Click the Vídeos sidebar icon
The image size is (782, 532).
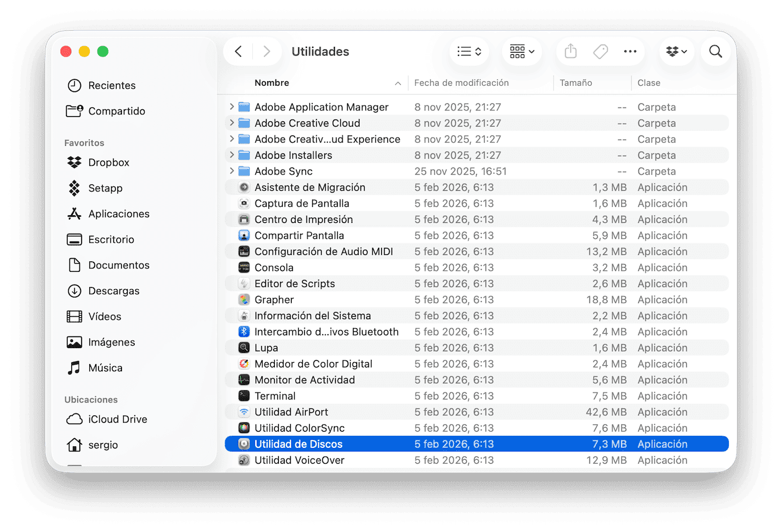click(74, 316)
